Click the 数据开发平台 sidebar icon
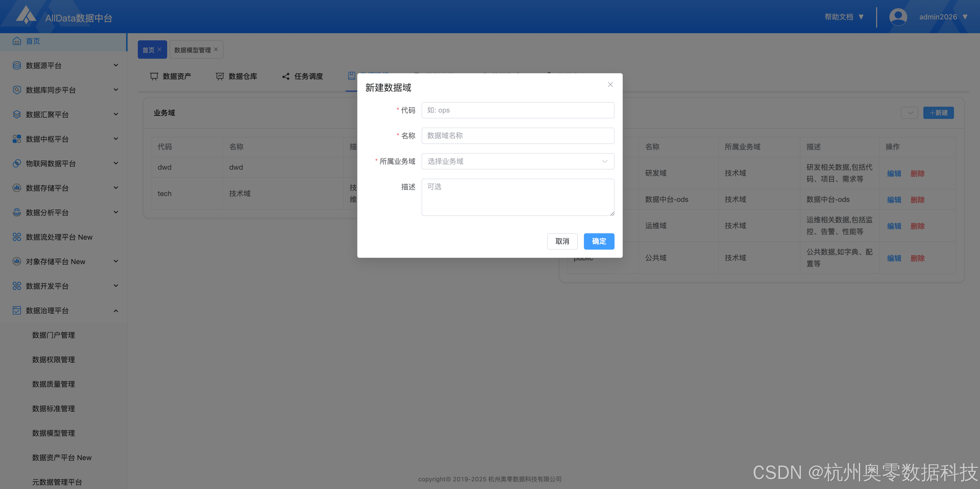Screen dimensions: 980x489 point(17,286)
